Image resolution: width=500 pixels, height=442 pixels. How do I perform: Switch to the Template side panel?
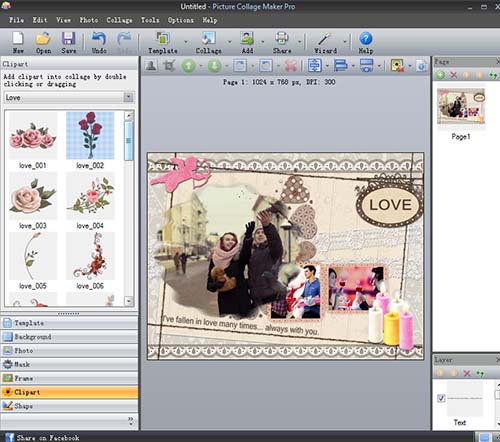click(x=69, y=323)
